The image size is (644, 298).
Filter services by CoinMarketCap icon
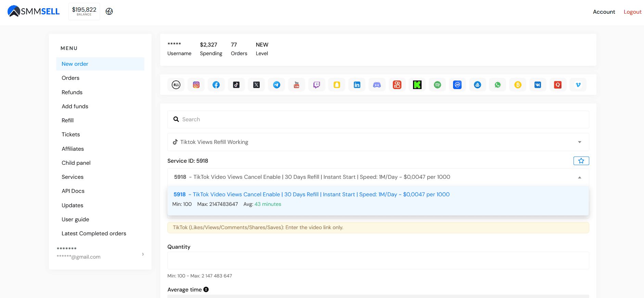[x=458, y=85]
